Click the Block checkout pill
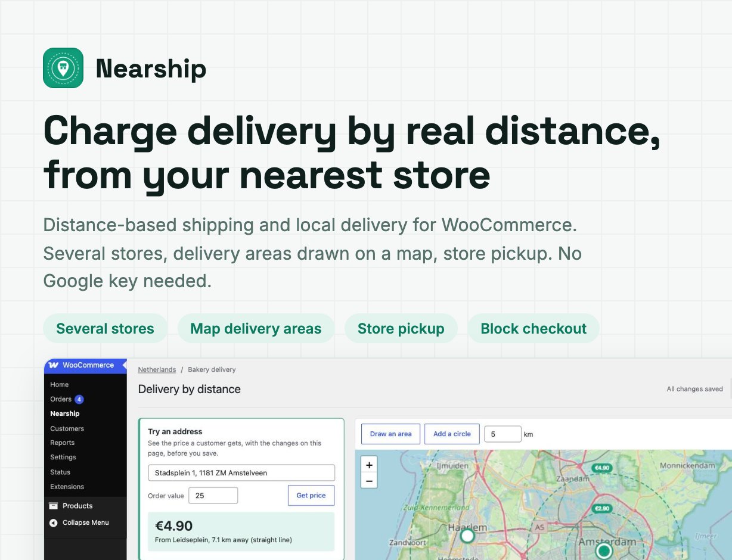This screenshot has width=732, height=560. click(x=534, y=328)
